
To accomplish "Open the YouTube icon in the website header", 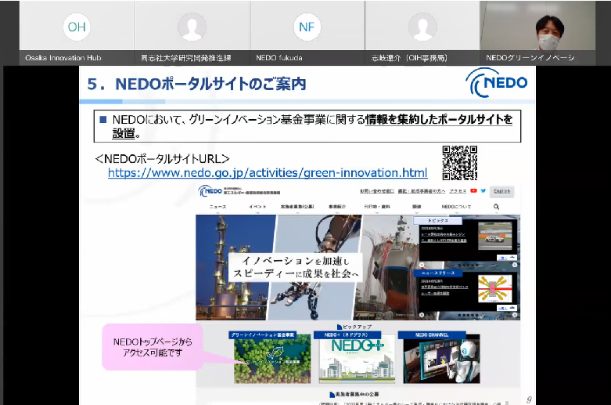I will (x=471, y=191).
